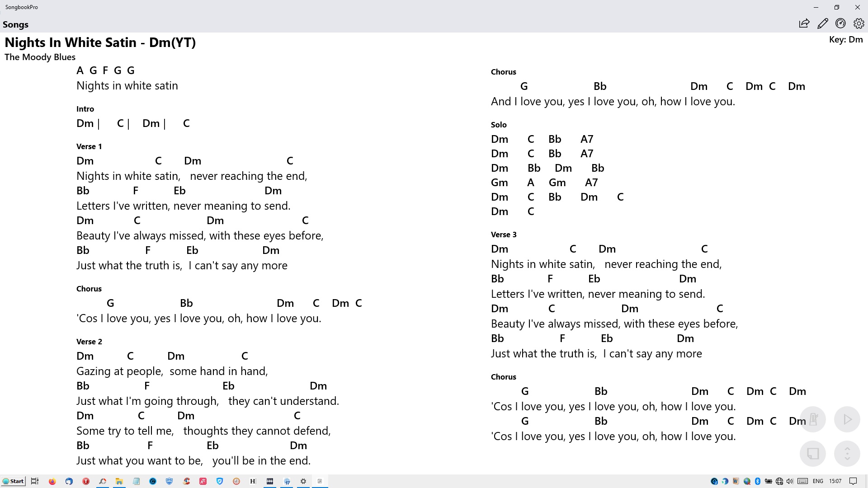Click the artist name The Moody Blues
Viewport: 868px width, 488px height.
tap(40, 57)
